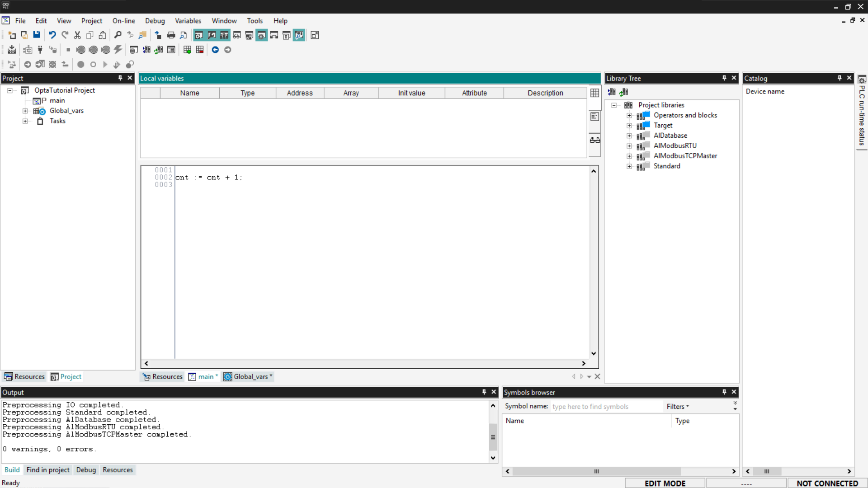Click the Compile project icon
The image size is (868, 488).
(12, 50)
